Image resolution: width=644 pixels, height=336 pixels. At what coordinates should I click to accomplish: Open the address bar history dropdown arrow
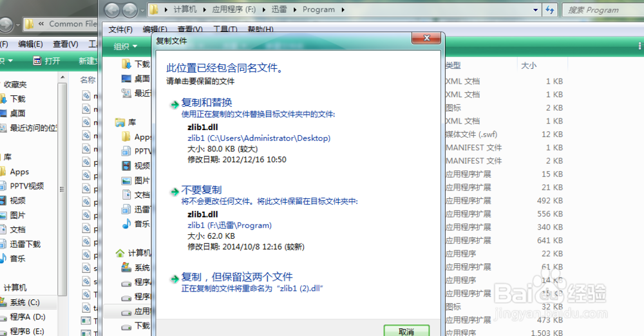point(535,10)
